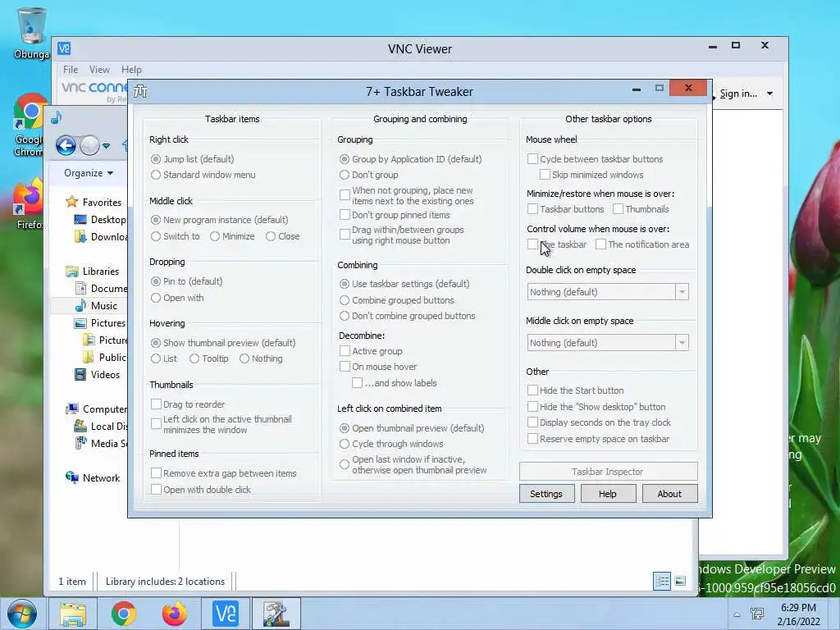Click the Help button in Taskbar Tweaker
Image resolution: width=840 pixels, height=630 pixels.
point(608,493)
